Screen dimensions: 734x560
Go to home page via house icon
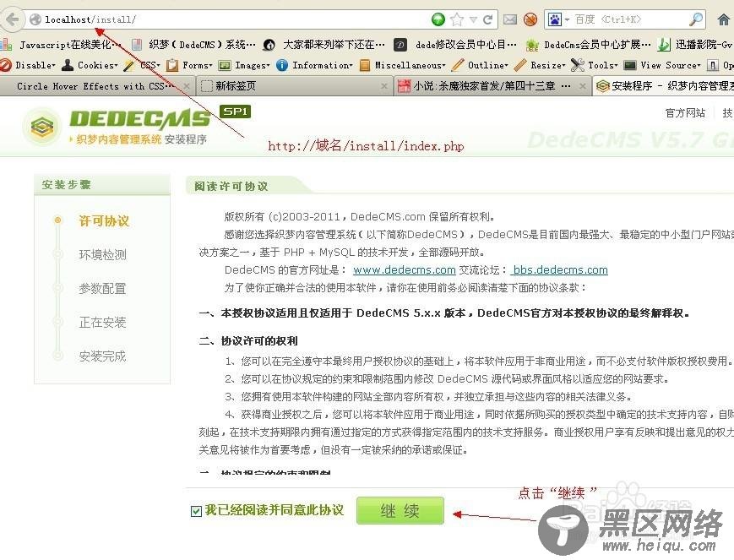coord(724,19)
